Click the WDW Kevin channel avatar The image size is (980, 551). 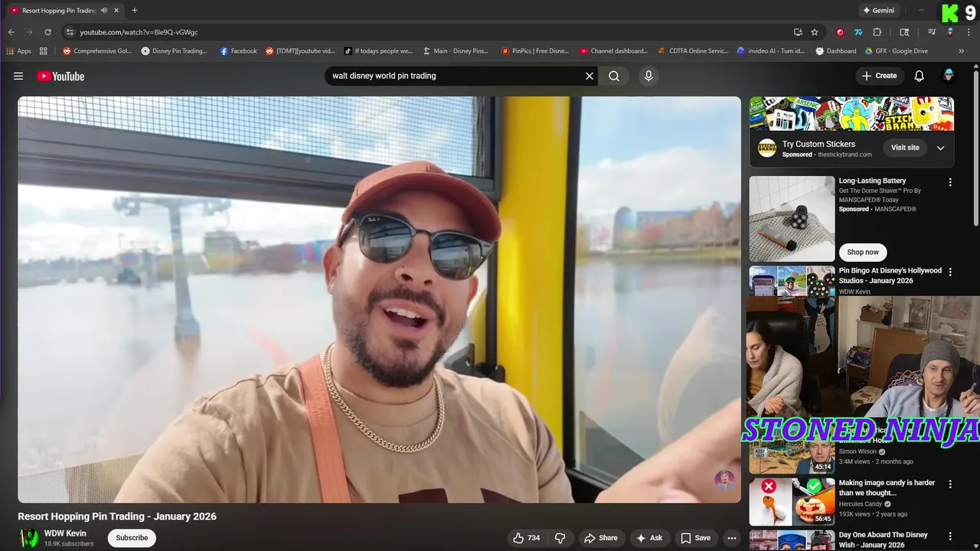(x=28, y=538)
